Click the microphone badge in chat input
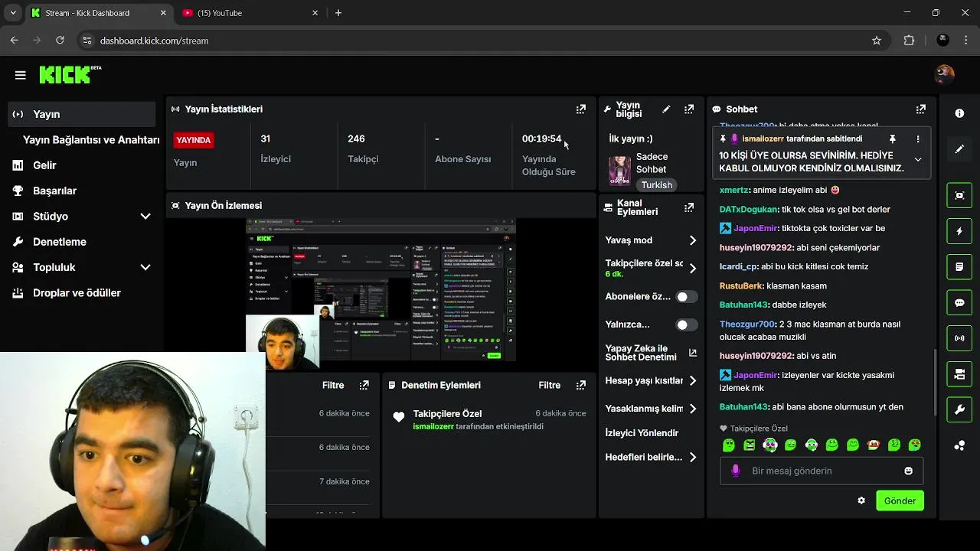 736,471
